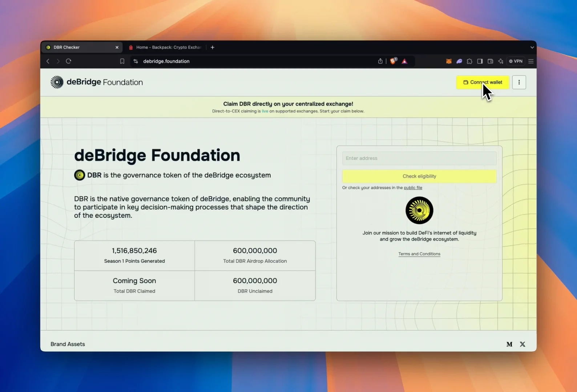Click the 'Total DBR Airdrop Allocation' label
The image size is (577, 392).
click(255, 261)
